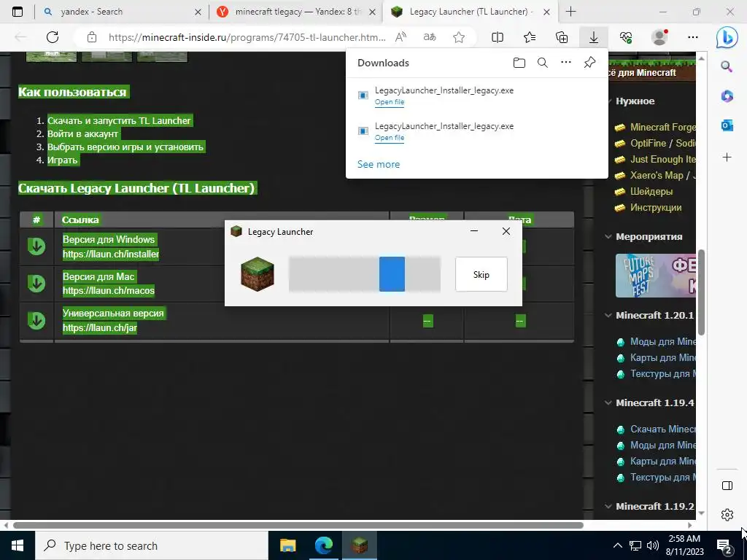
Task: Toggle split screen icon in toolbar
Action: (x=498, y=37)
